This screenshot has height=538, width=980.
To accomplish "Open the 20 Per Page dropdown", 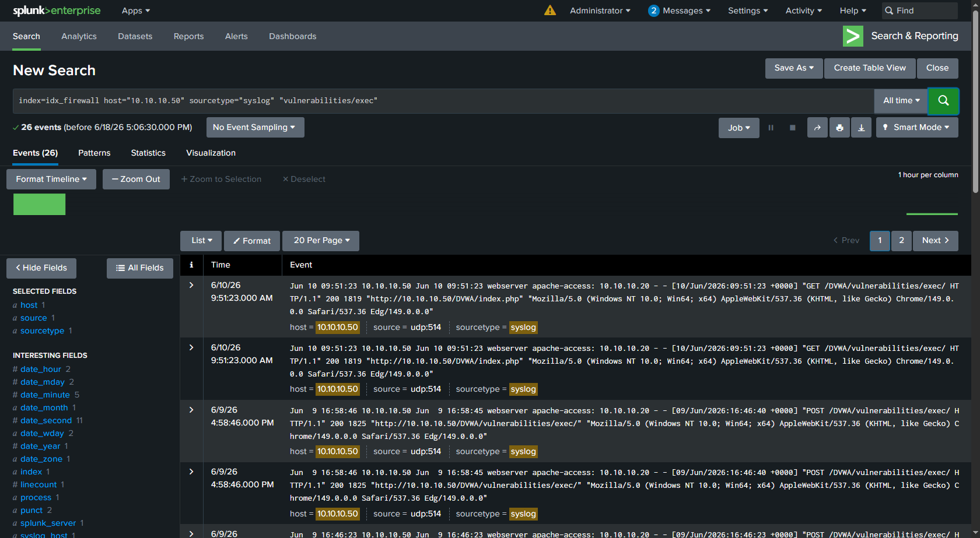I will point(321,241).
